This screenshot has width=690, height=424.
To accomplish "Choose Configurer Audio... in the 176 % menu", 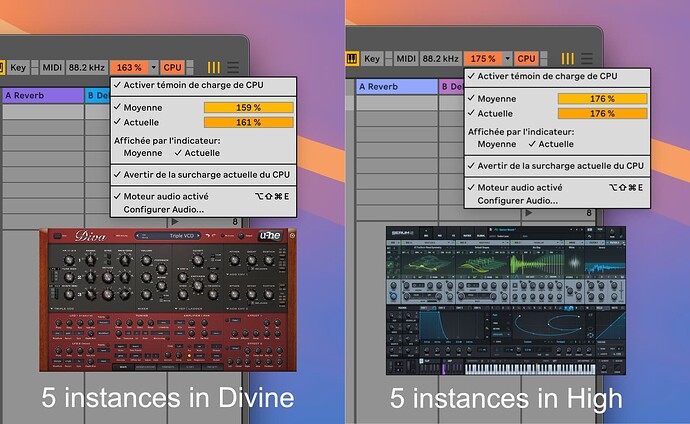I will point(518,201).
